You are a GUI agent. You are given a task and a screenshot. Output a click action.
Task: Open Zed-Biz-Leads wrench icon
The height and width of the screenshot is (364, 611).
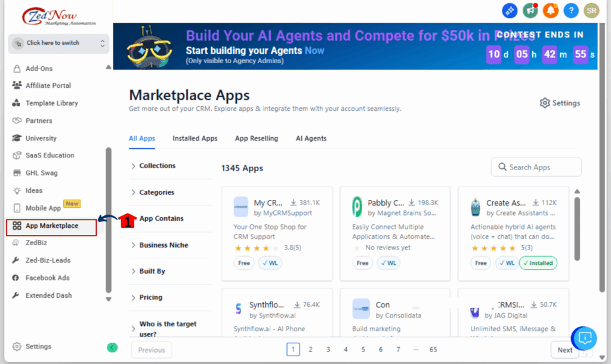pos(16,260)
